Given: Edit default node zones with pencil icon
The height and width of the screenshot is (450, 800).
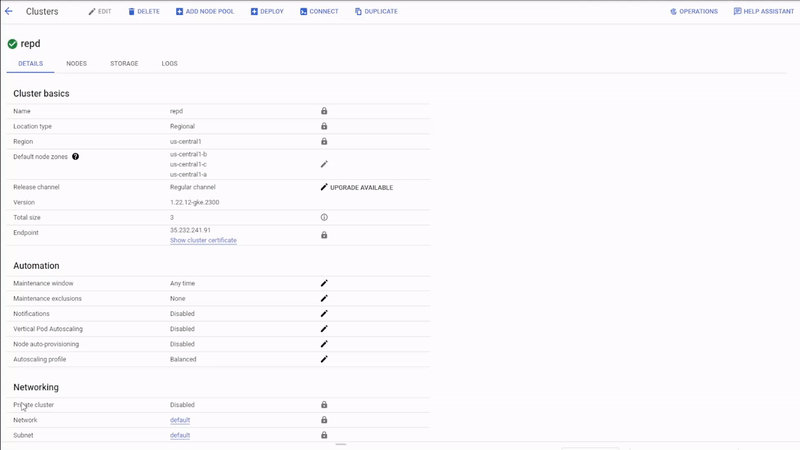Looking at the screenshot, I should (x=324, y=164).
